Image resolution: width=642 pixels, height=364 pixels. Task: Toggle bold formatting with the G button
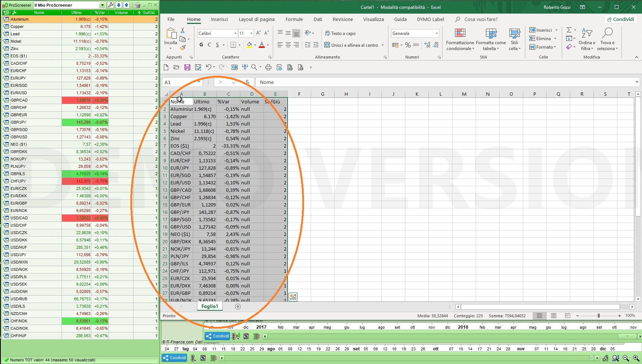[x=201, y=45]
